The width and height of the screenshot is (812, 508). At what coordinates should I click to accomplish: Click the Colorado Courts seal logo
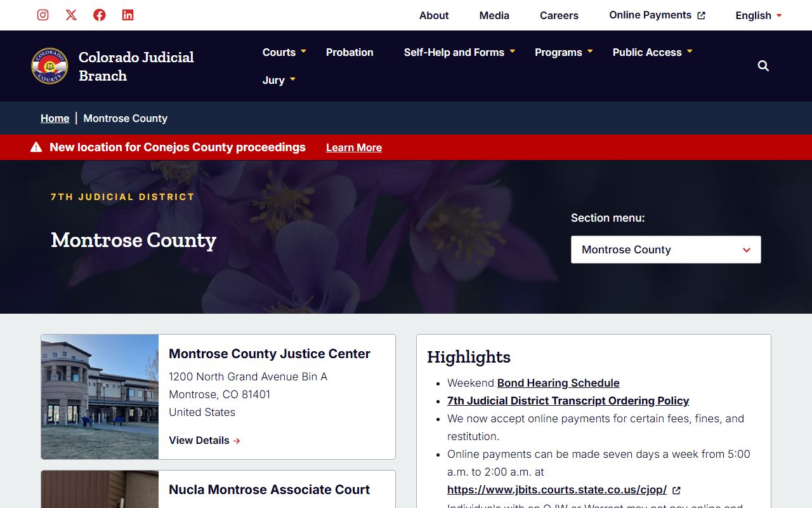(49, 66)
